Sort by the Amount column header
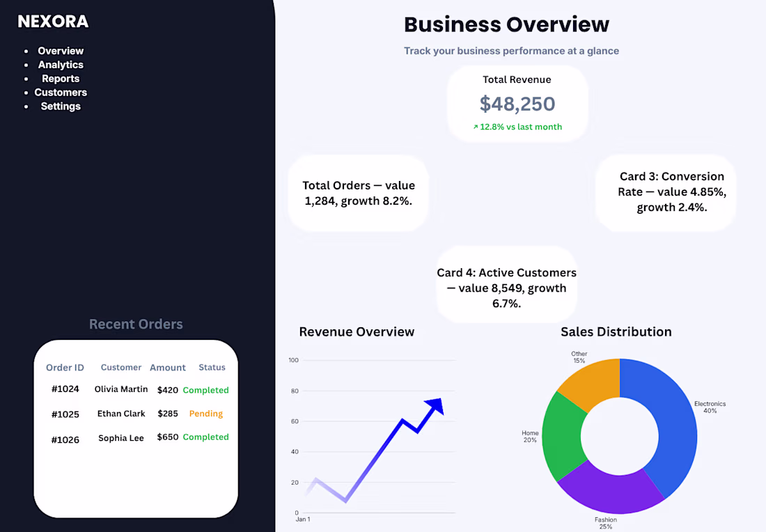The height and width of the screenshot is (532, 766). (168, 368)
